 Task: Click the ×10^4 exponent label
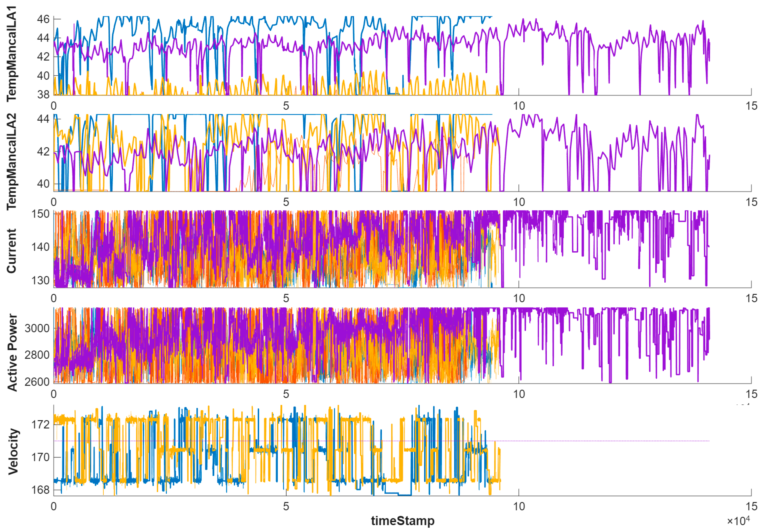738,521
